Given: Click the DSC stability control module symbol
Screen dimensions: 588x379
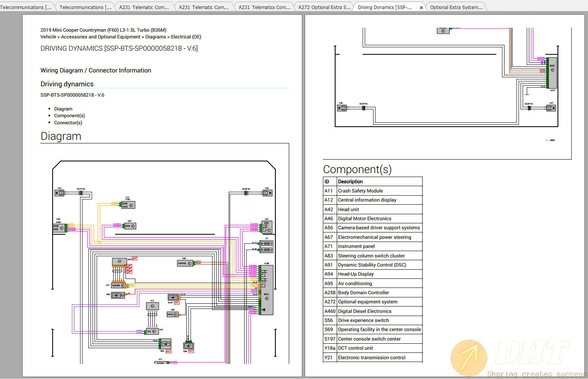Looking at the screenshot, I should (x=267, y=227).
